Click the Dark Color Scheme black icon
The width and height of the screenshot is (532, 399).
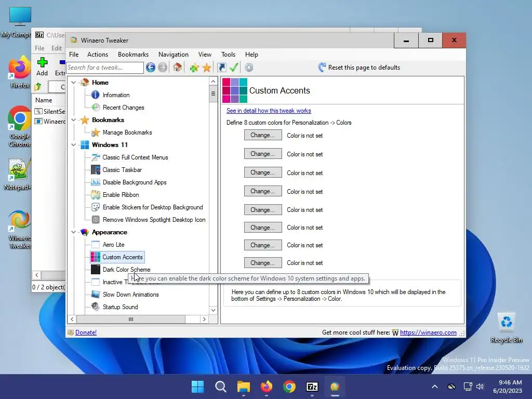(x=96, y=270)
